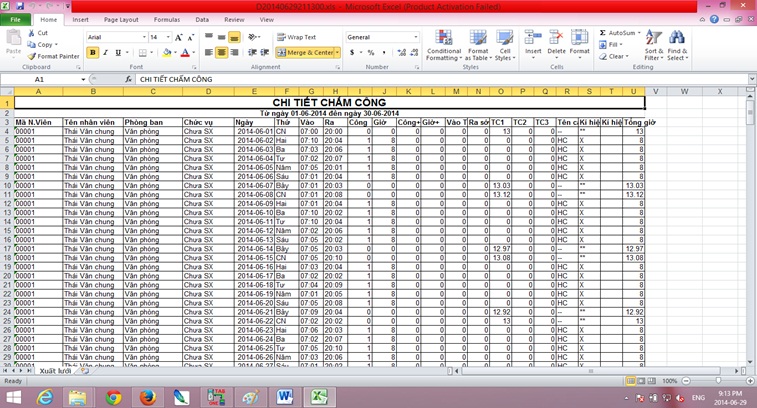Image resolution: width=757 pixels, height=408 pixels.
Task: Apply Comma Style format
Action: pos(384,52)
